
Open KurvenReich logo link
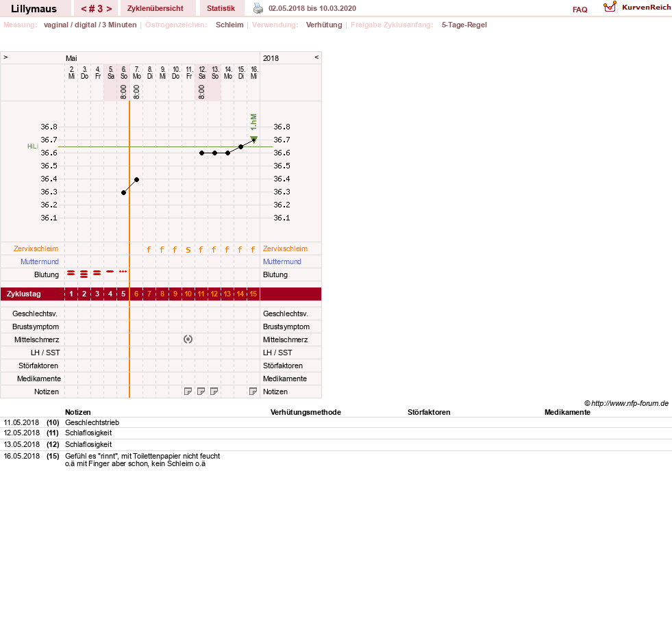pos(637,8)
